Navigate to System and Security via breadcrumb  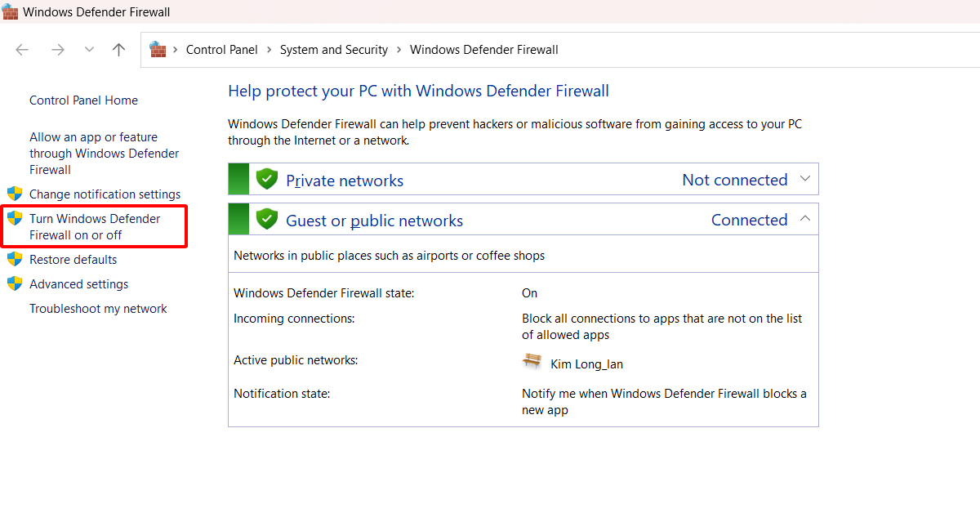(x=333, y=49)
